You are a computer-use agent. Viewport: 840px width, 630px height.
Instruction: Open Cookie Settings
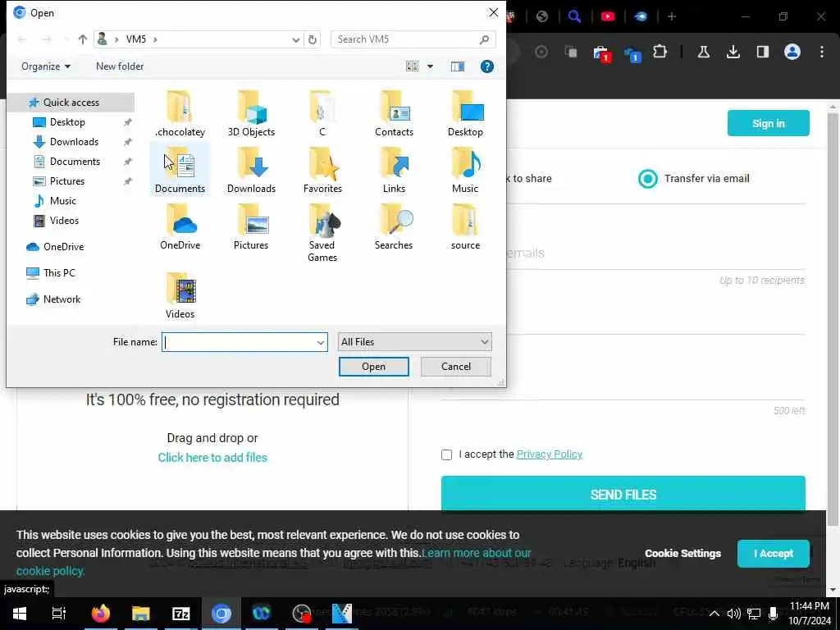click(x=682, y=554)
